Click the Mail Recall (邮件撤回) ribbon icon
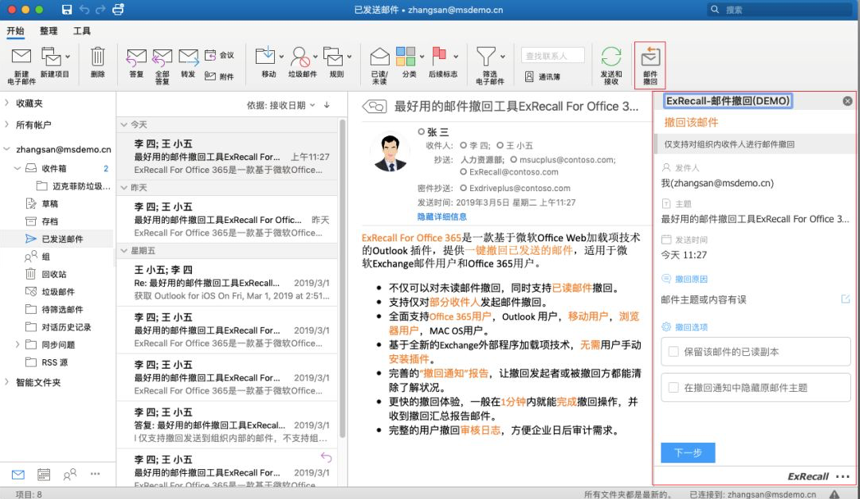Image resolution: width=860 pixels, height=499 pixels. point(650,58)
